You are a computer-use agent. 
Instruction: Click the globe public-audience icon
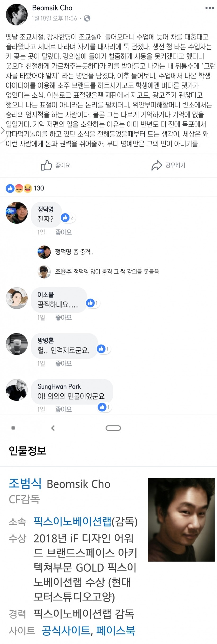click(87, 18)
